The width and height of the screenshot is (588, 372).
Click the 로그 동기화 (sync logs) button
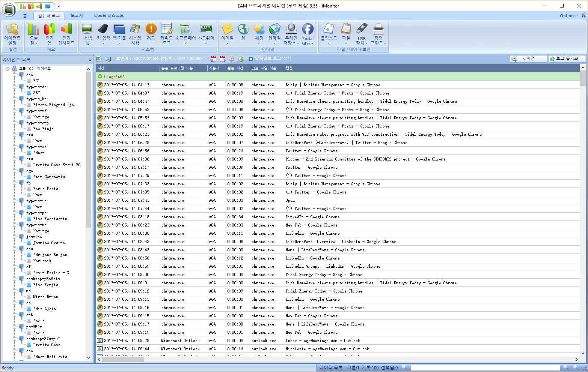coord(567,58)
